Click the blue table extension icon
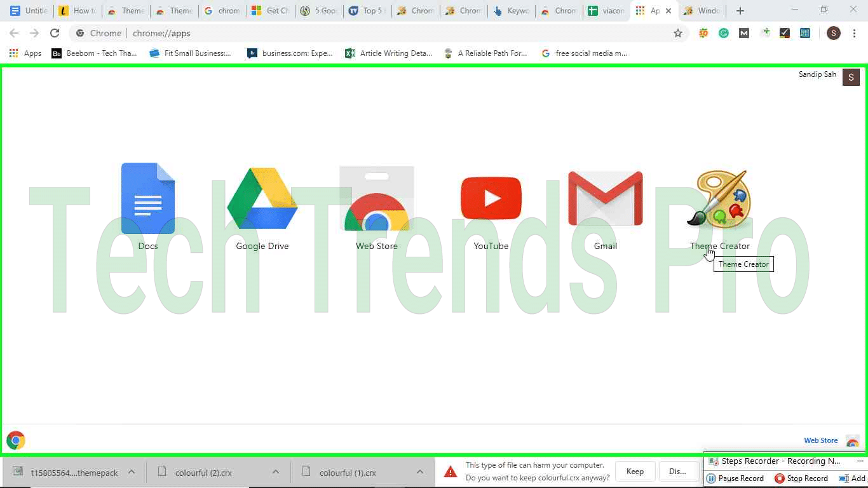This screenshot has height=488, width=868. tap(805, 33)
